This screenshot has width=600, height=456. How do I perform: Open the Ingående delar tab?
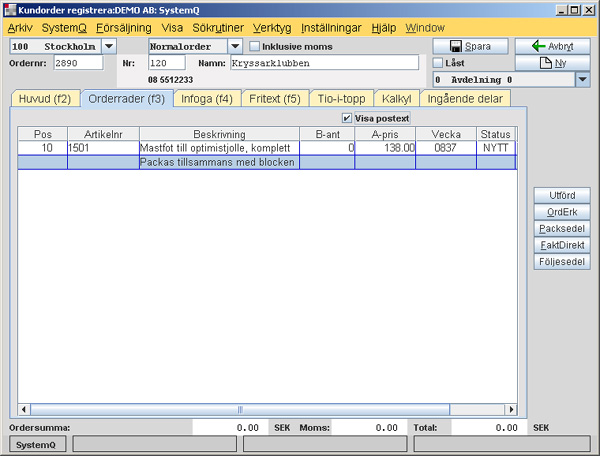(x=465, y=99)
